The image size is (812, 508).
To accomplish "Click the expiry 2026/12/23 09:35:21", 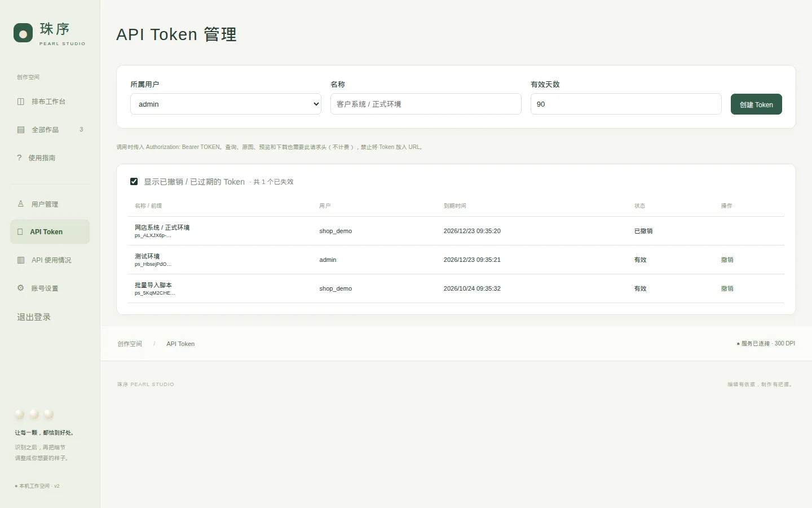I will pos(472,260).
